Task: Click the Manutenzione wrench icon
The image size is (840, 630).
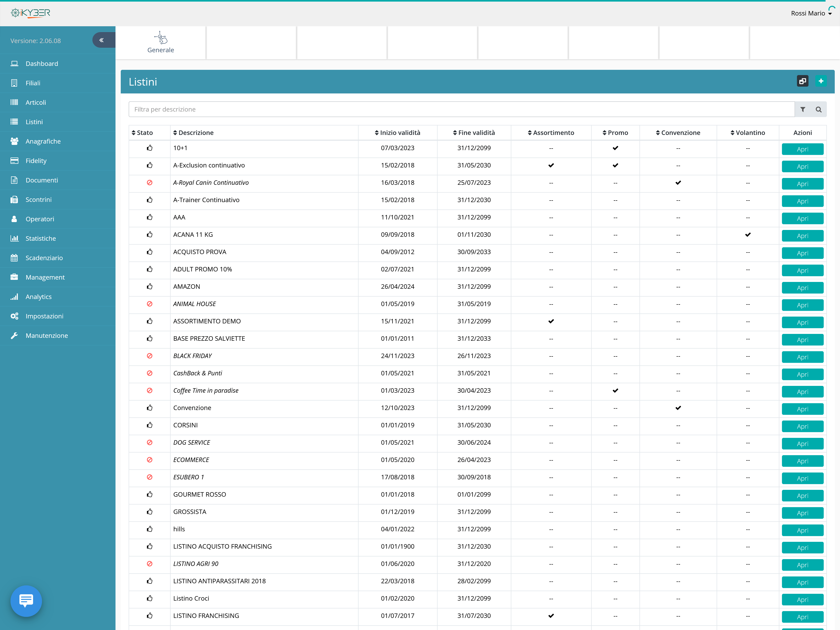Action: pos(14,335)
